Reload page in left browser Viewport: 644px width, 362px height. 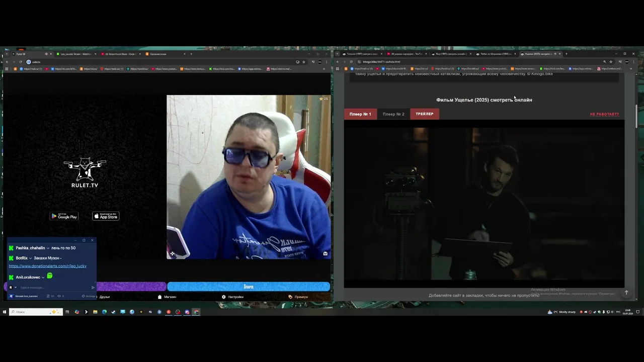[x=21, y=62]
